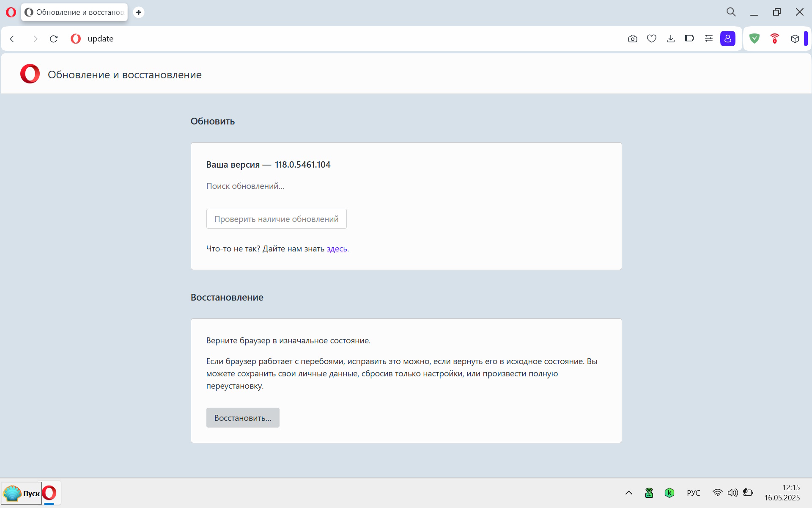The height and width of the screenshot is (508, 812).
Task: Open the РУС language switcher
Action: (x=694, y=493)
